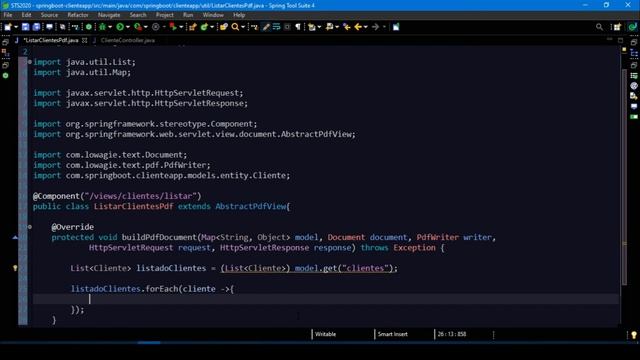
Task: Maximize the editor area button
Action: (x=621, y=40)
